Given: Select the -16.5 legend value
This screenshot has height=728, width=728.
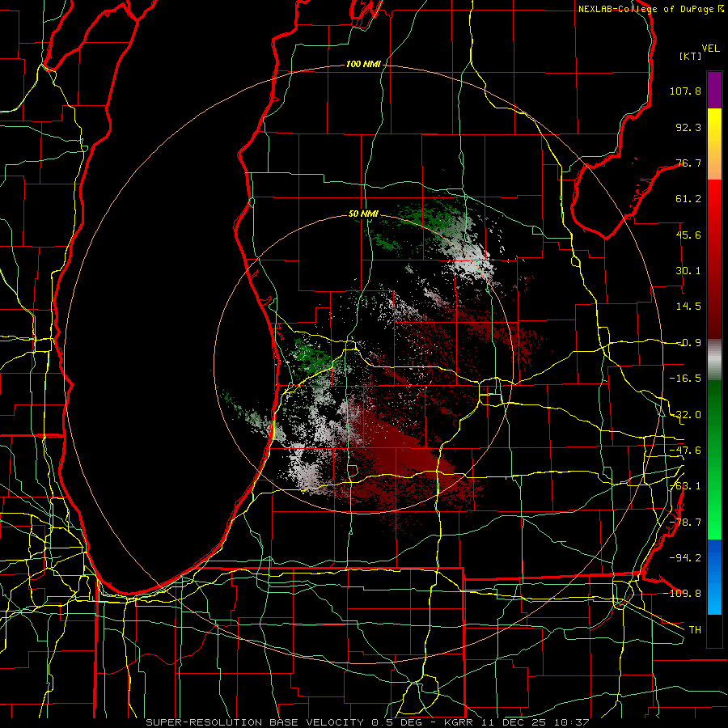Looking at the screenshot, I should (685, 379).
